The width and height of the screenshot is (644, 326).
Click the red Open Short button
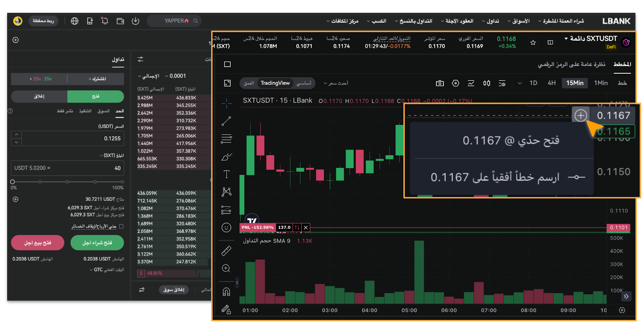pyautogui.click(x=38, y=243)
